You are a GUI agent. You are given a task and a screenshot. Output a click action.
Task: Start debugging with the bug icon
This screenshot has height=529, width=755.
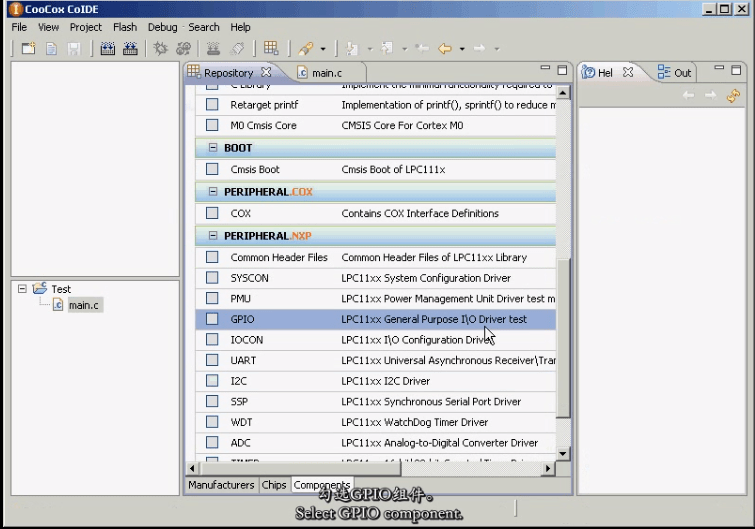pos(160,48)
